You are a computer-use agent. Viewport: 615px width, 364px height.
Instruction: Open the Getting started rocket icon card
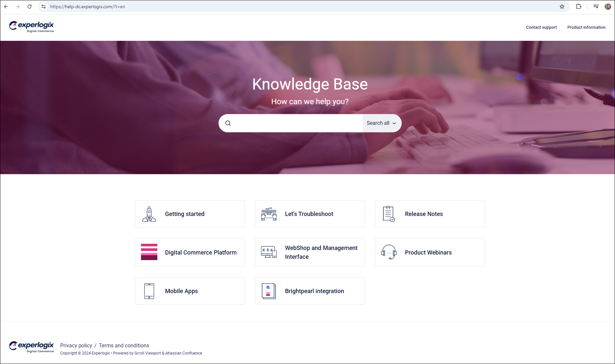pyautogui.click(x=149, y=214)
